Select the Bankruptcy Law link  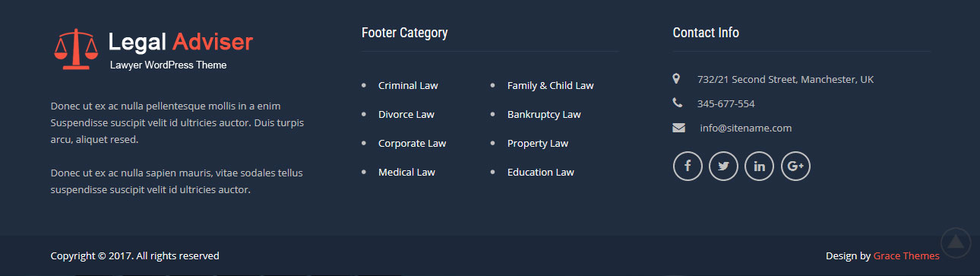point(544,114)
